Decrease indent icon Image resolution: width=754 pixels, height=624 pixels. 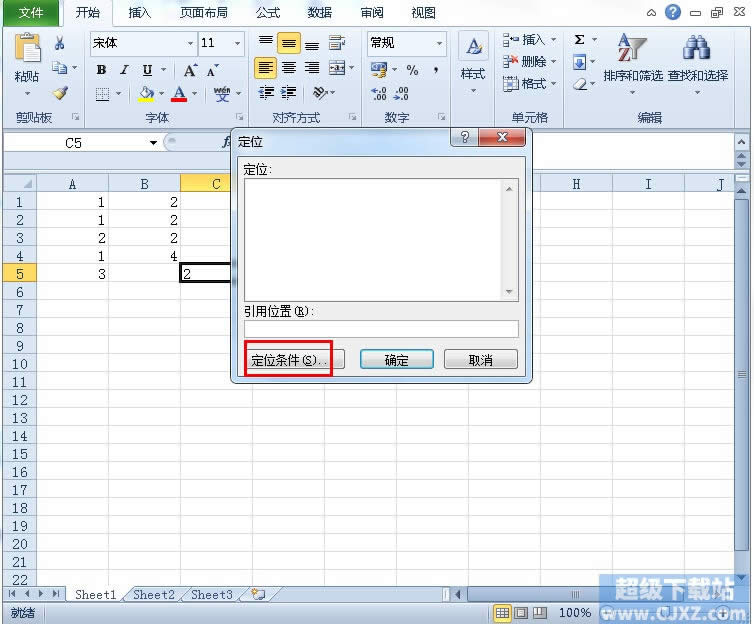(x=266, y=92)
